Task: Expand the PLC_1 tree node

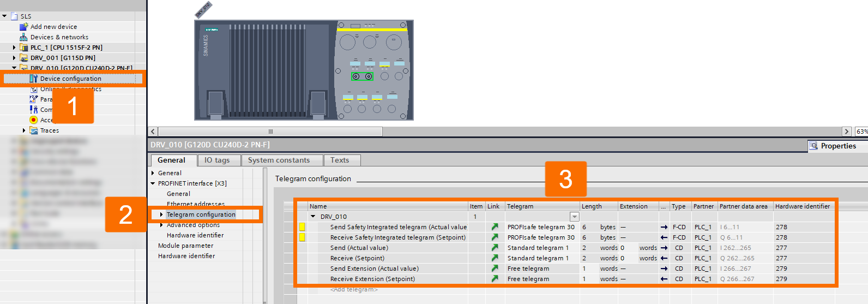Action: point(14,47)
